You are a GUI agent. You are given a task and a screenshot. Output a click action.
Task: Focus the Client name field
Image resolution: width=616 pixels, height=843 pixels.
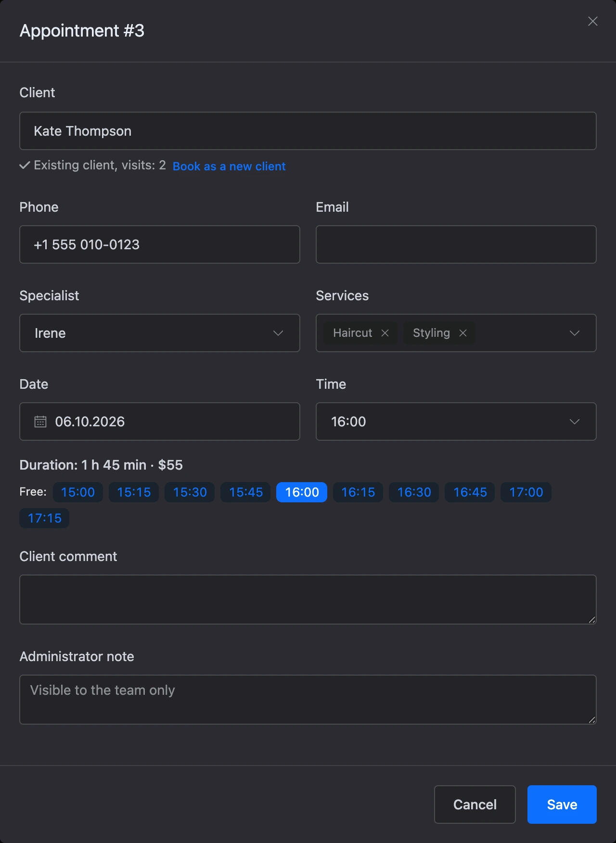(308, 131)
